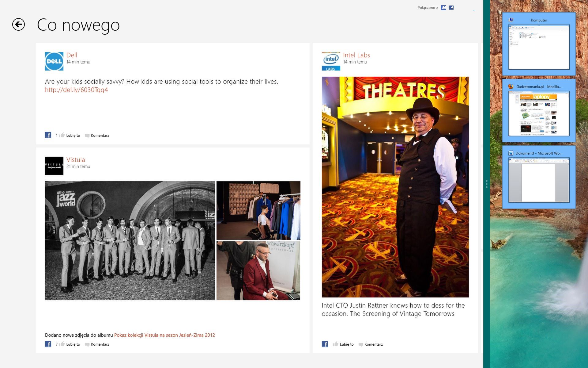
Task: Open the Schwarzkopf red suit photo
Action: pyautogui.click(x=258, y=271)
